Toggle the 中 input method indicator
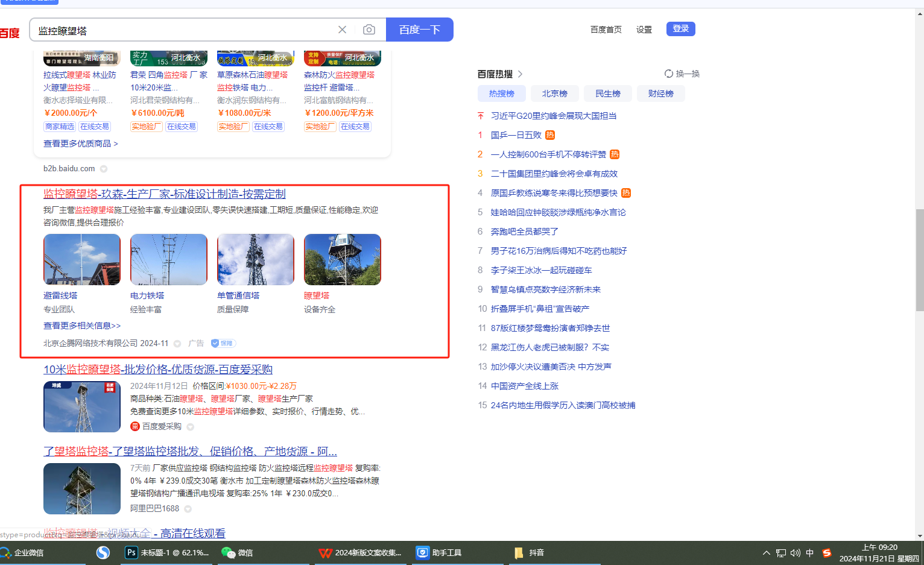Image resolution: width=924 pixels, height=565 pixels. pyautogui.click(x=810, y=553)
